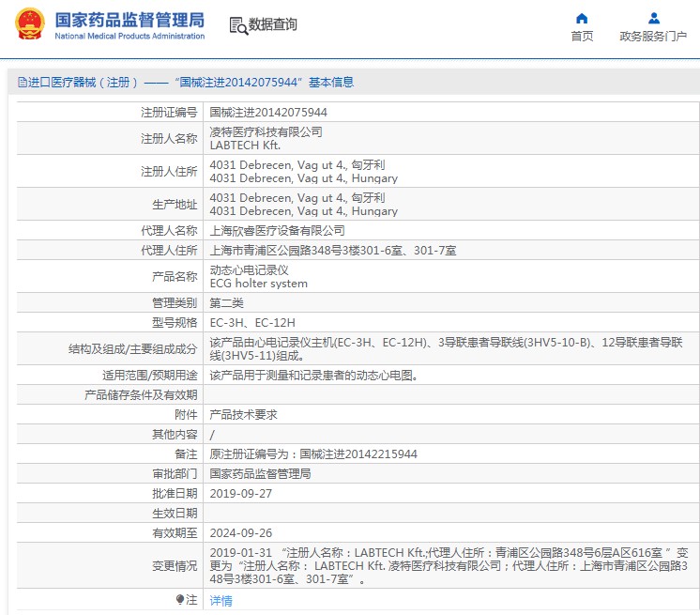
Task: Click the 有效期至 row label
Action: click(x=175, y=532)
